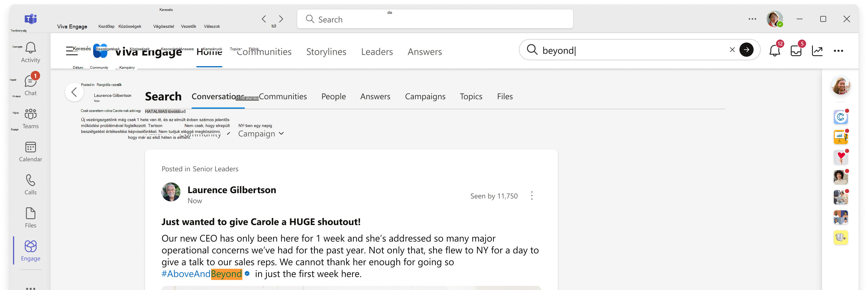Open the Storylines tab

pos(326,52)
